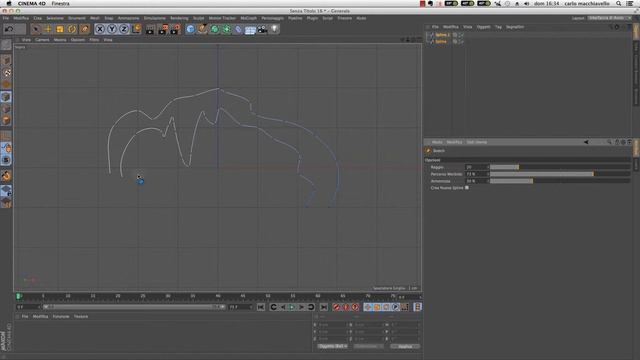Click the third options slider at 34%

coord(560,181)
